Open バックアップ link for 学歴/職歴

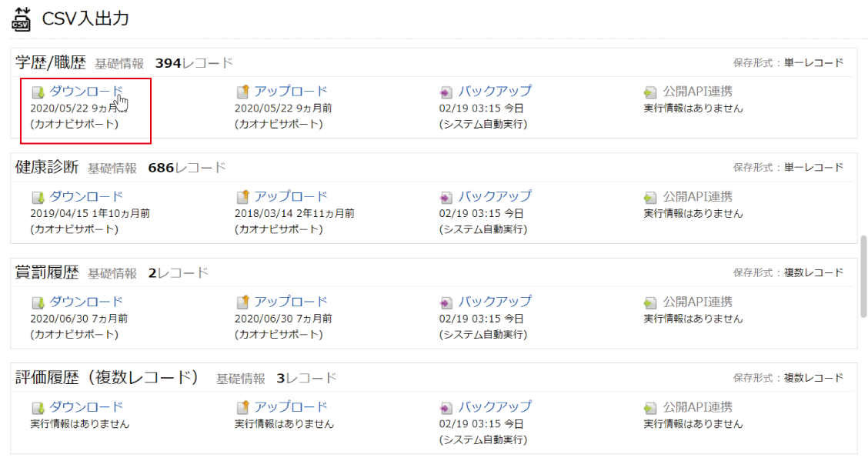tap(495, 91)
